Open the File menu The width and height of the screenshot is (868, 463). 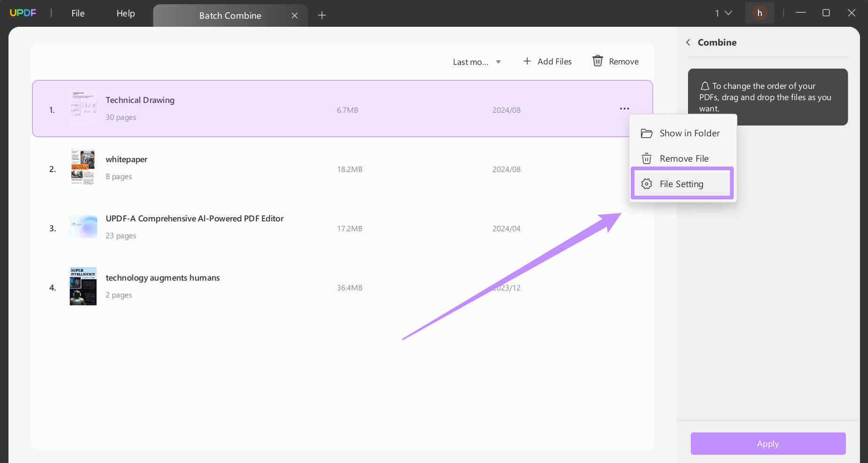coord(78,14)
